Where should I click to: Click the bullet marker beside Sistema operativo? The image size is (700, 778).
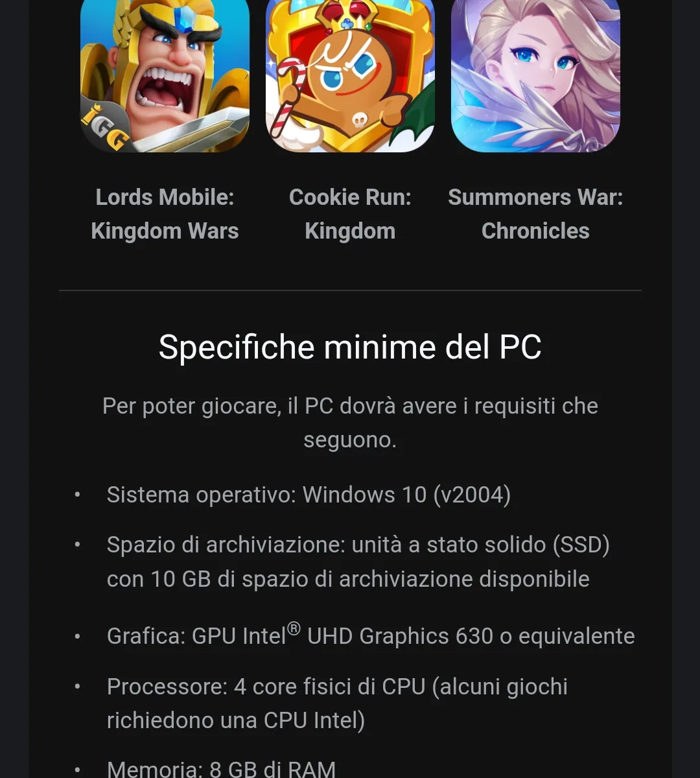77,495
